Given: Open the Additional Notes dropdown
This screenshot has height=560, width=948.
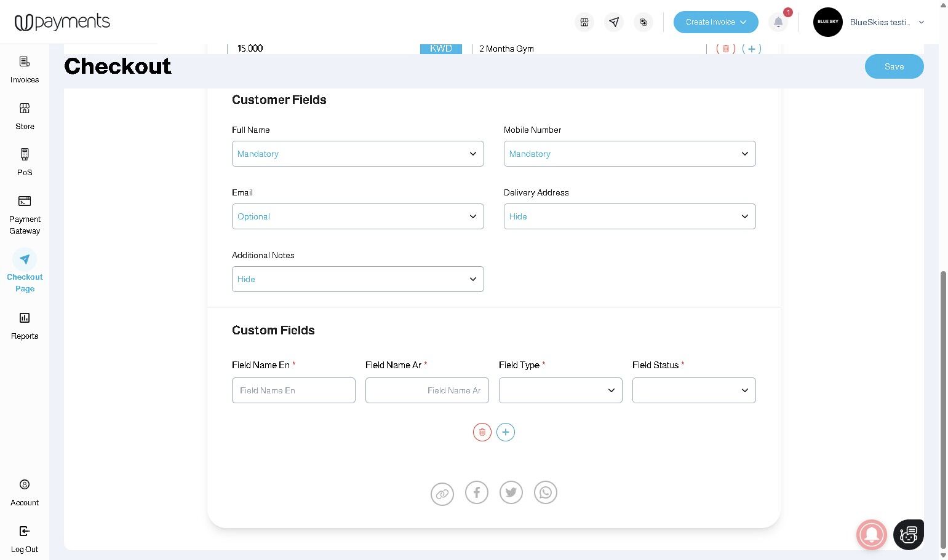Looking at the screenshot, I should [358, 279].
